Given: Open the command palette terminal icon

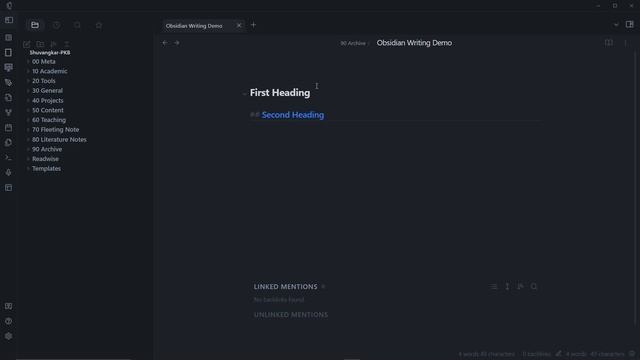Looking at the screenshot, I should coord(9,158).
